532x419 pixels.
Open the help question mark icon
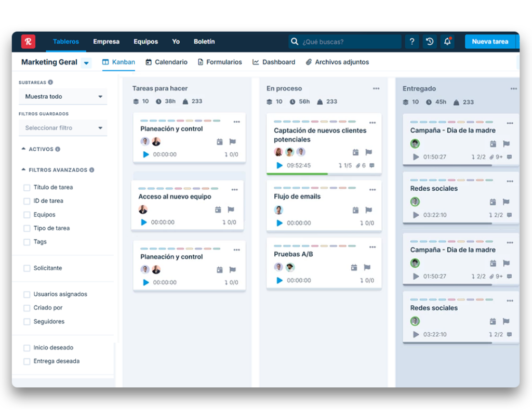(411, 42)
